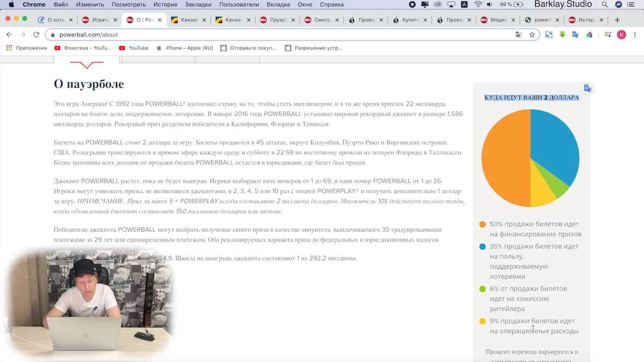Image resolution: width=644 pixels, height=362 pixels.
Task: Open the Google Translate extension in toolbar
Action: tap(575, 34)
